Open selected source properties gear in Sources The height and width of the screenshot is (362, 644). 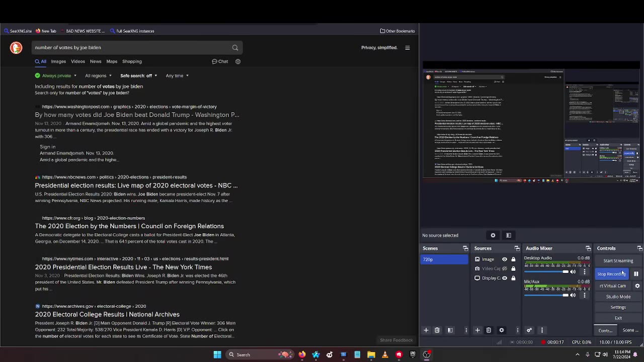[x=502, y=330]
